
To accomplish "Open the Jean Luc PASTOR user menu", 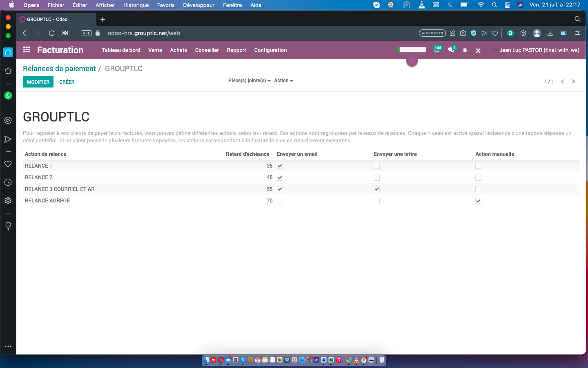I will [x=538, y=50].
